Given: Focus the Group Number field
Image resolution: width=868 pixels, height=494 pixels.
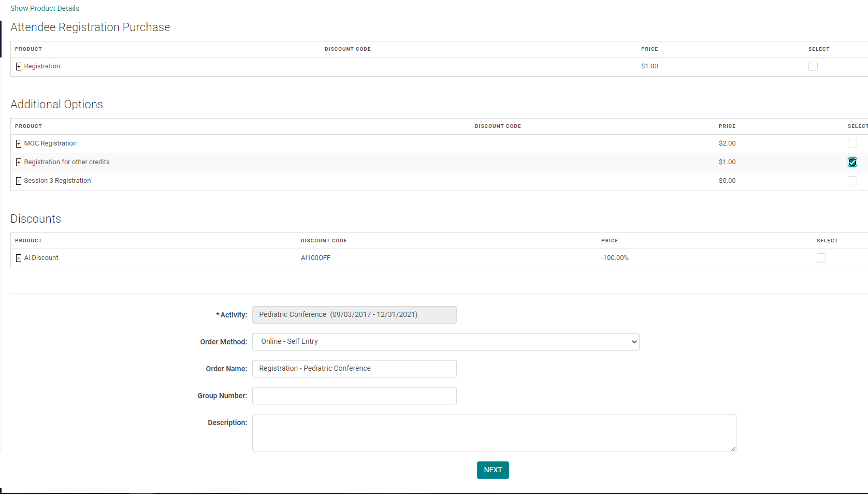Looking at the screenshot, I should click(x=354, y=396).
